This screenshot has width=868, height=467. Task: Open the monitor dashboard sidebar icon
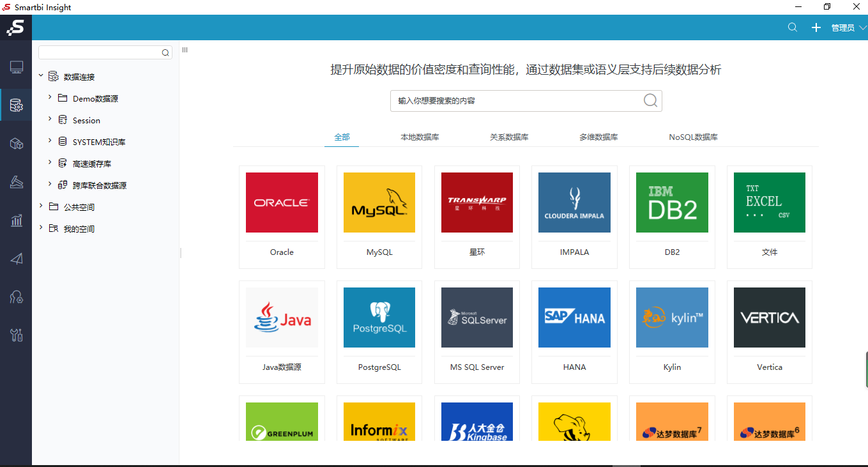click(x=16, y=67)
